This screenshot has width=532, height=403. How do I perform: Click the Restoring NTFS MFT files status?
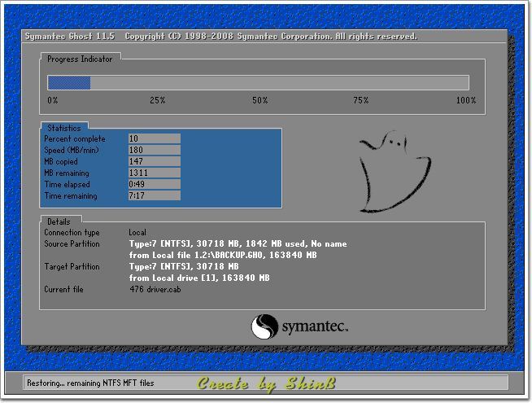90,383
